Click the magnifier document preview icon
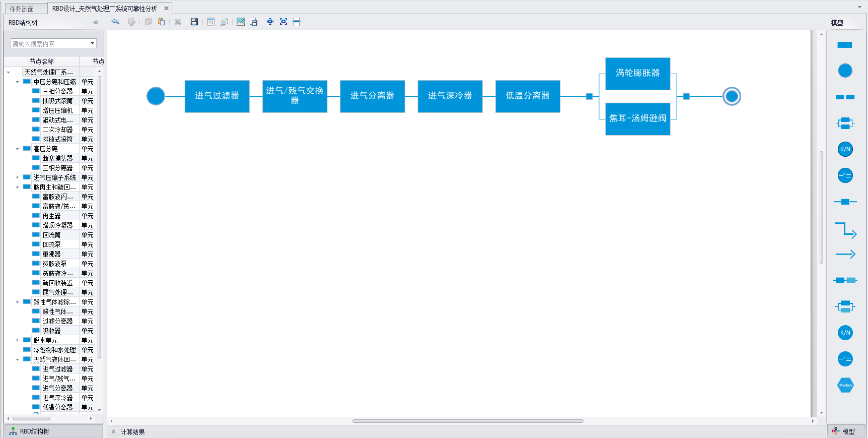 [224, 22]
